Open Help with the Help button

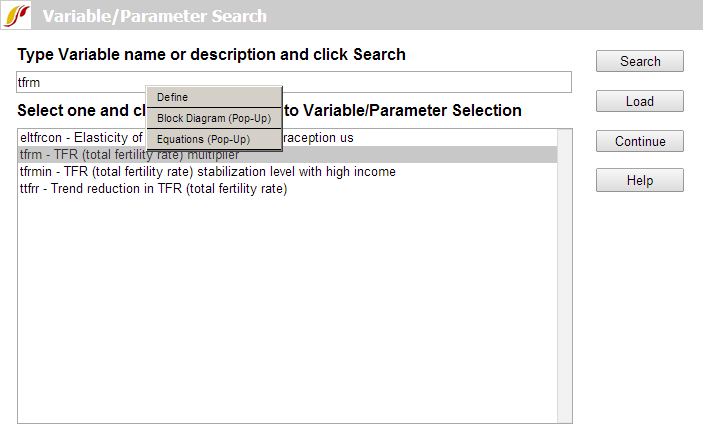(640, 180)
